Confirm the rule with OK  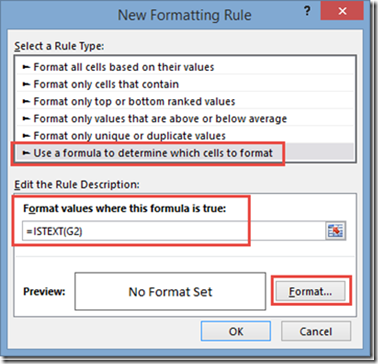click(236, 332)
